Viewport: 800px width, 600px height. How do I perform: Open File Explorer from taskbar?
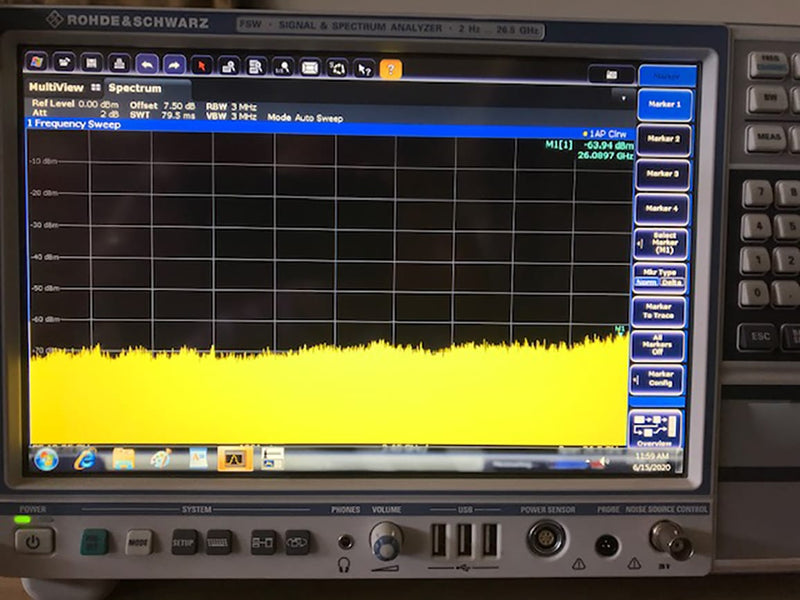click(124, 459)
